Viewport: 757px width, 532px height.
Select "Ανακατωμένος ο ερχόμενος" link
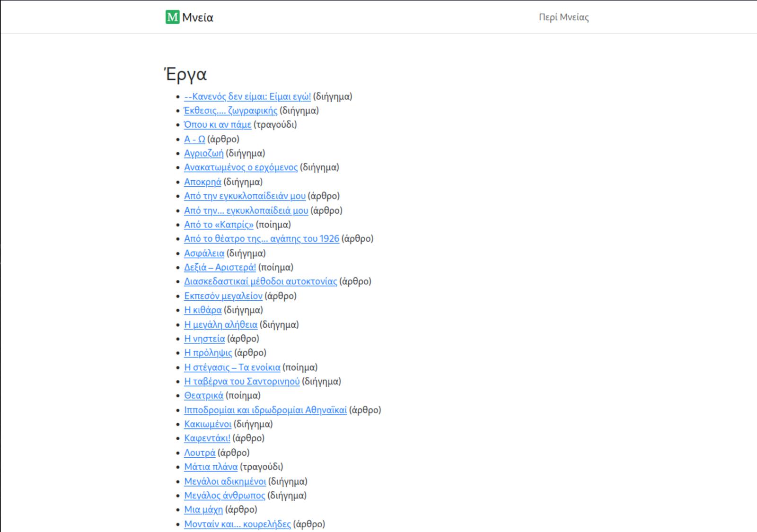241,167
